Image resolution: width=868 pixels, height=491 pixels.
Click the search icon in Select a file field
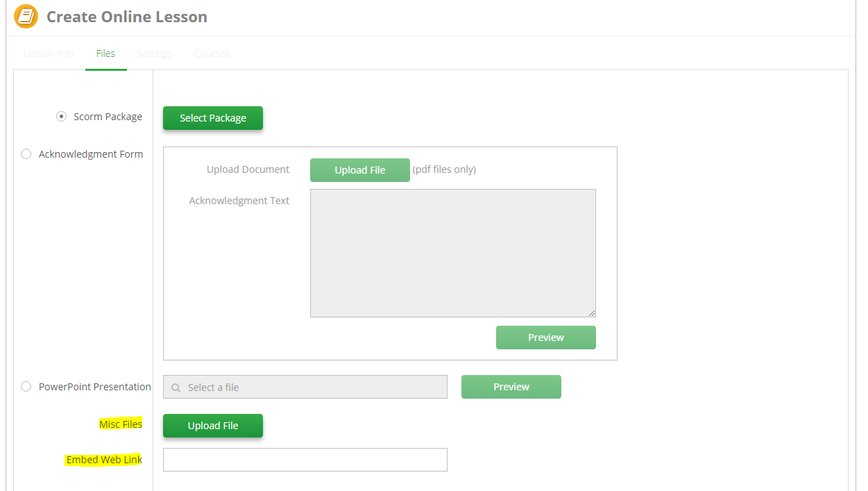[176, 386]
